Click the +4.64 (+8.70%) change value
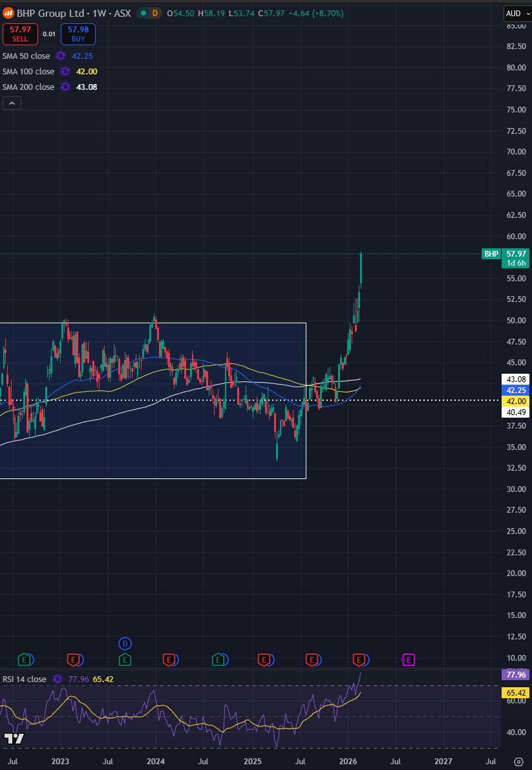Viewport: 532px width, 770px height. click(315, 14)
